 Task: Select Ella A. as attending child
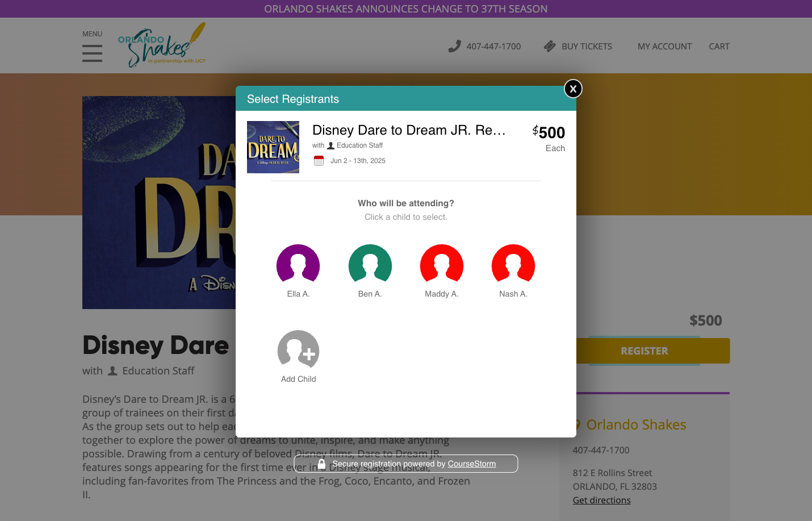tap(298, 265)
